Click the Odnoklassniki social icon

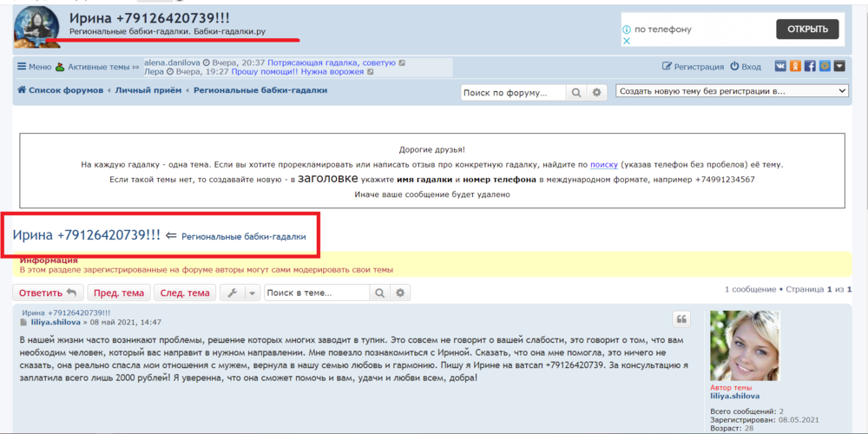[x=795, y=66]
